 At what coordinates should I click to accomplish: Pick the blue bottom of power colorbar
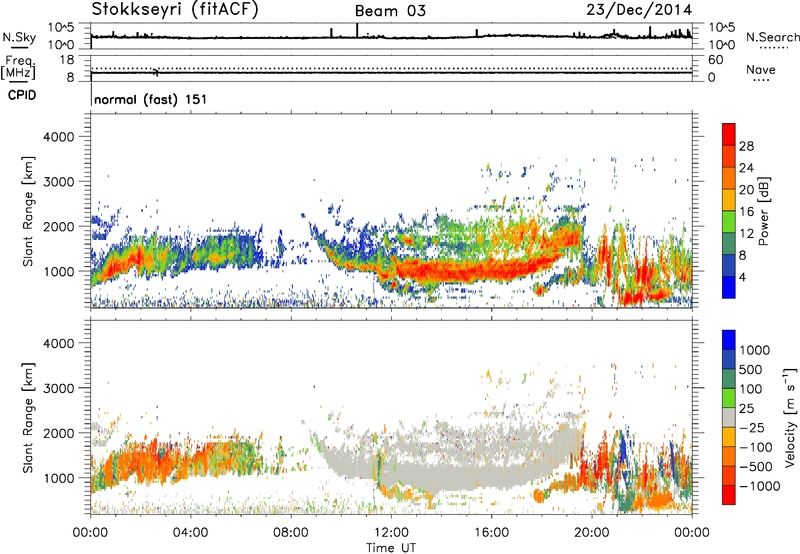(729, 287)
